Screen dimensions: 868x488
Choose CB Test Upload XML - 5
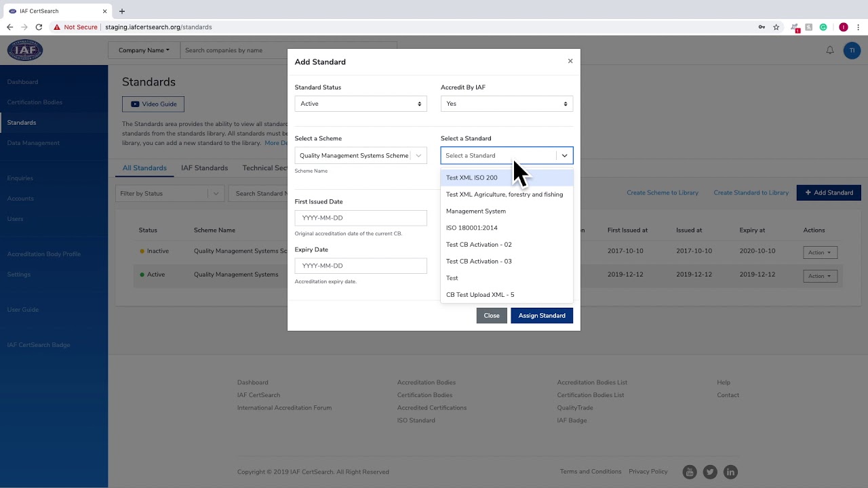(x=507, y=295)
